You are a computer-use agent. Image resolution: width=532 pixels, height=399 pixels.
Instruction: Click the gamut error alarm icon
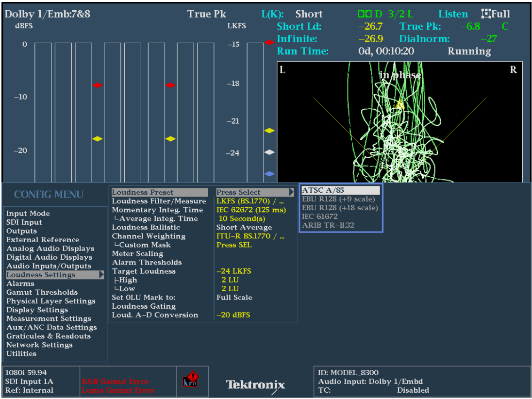190,379
